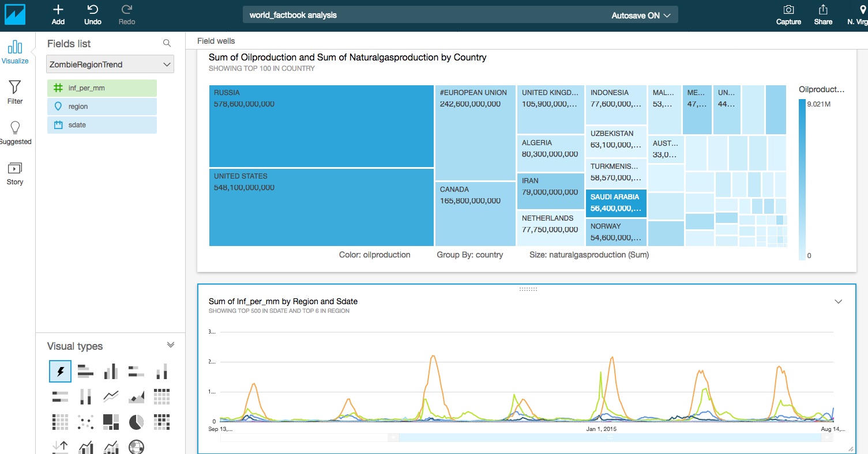Select the vertical bar chart visual type
The height and width of the screenshot is (454, 868).
111,372
